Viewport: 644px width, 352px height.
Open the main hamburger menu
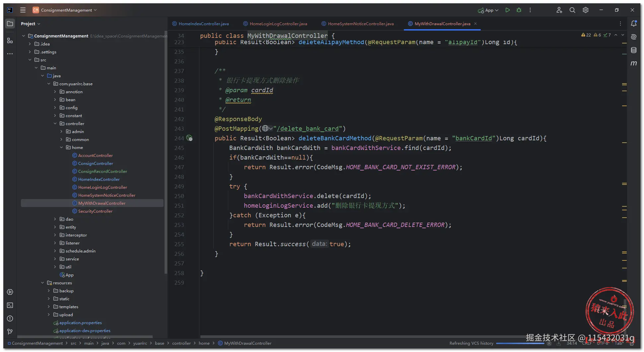[x=23, y=10]
